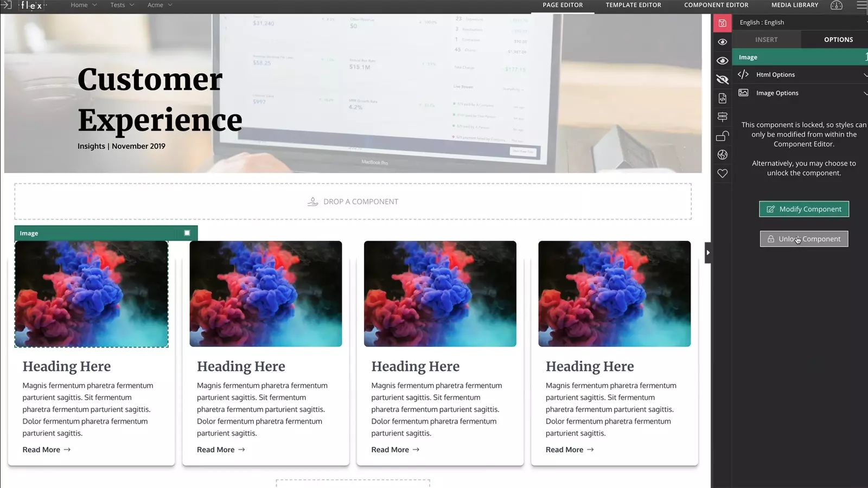Switch to the Media Library tab
This screenshot has width=868, height=488.
[x=795, y=5]
